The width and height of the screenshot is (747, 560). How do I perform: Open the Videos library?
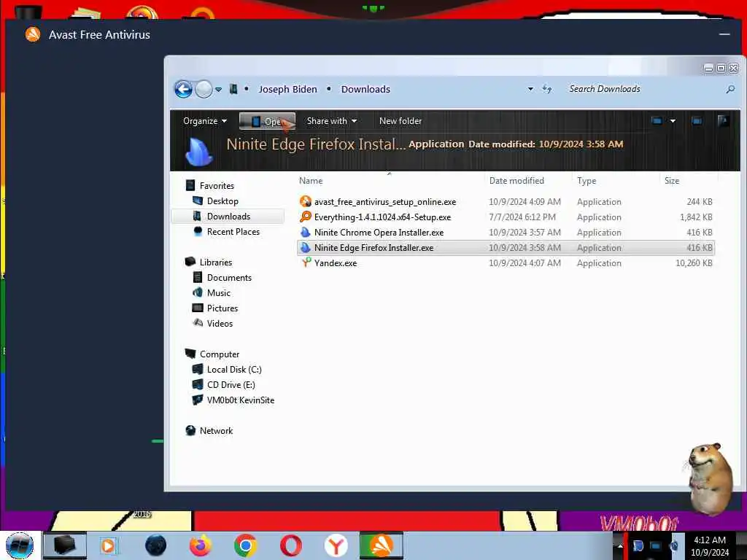pos(220,323)
